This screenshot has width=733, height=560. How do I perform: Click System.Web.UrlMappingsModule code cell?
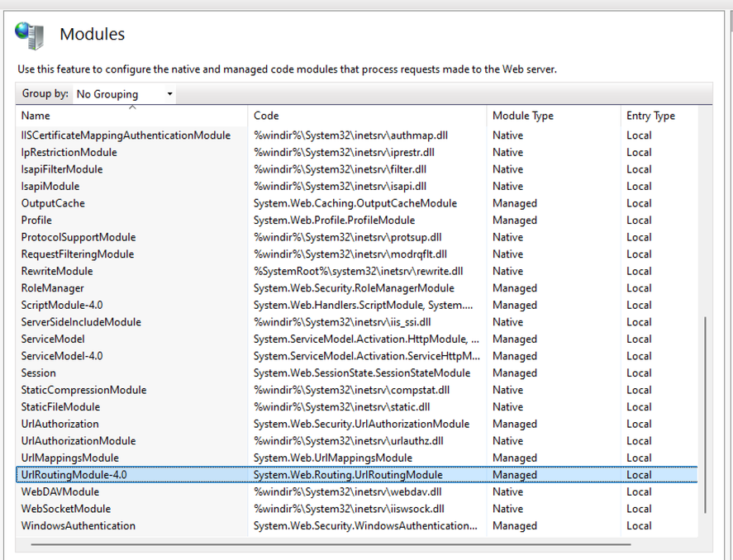[333, 458]
